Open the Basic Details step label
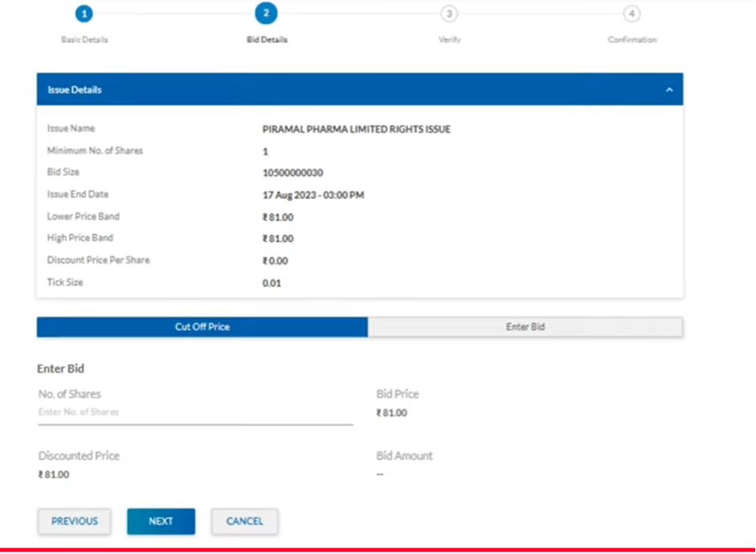The height and width of the screenshot is (554, 756). [84, 39]
